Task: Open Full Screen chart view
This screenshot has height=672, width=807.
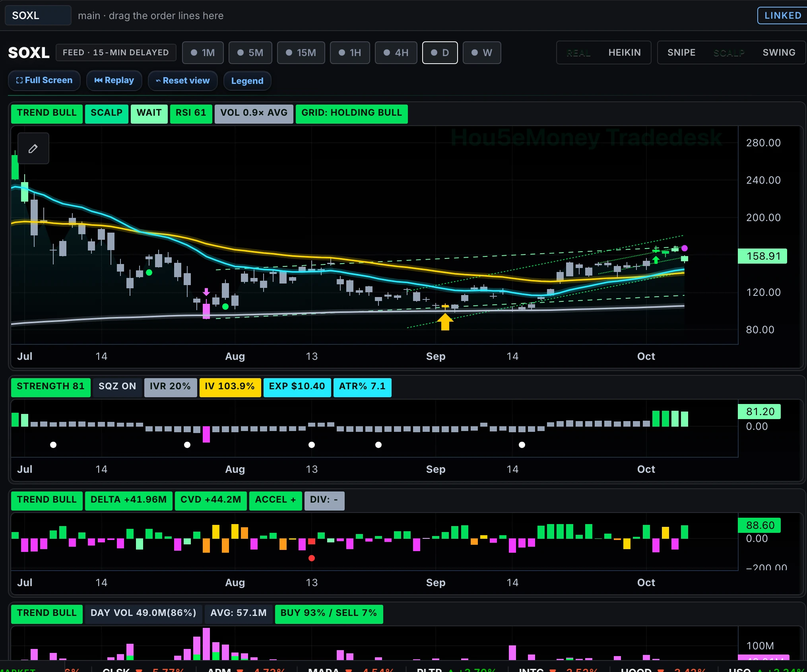Action: click(x=44, y=80)
